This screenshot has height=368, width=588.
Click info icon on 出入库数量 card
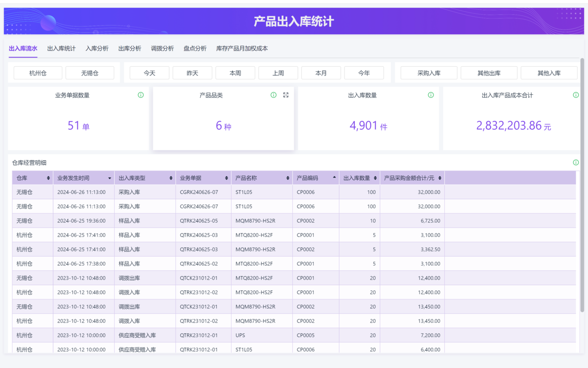click(431, 95)
